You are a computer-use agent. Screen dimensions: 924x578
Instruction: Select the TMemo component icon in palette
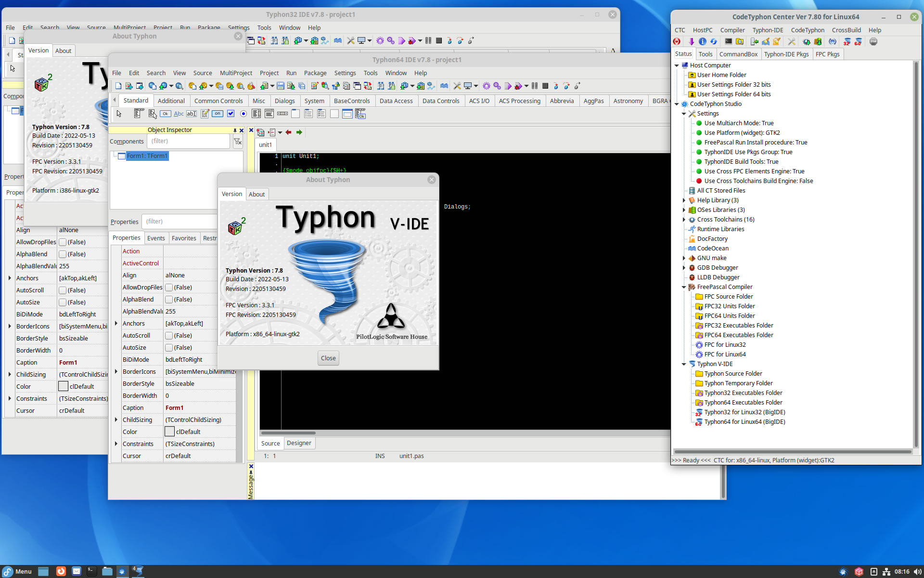pyautogui.click(x=205, y=114)
